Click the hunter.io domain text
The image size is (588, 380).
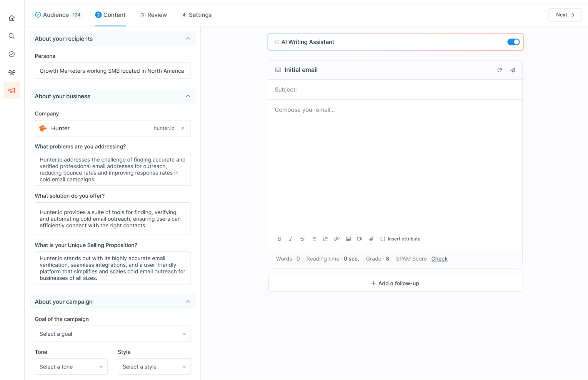tap(164, 128)
